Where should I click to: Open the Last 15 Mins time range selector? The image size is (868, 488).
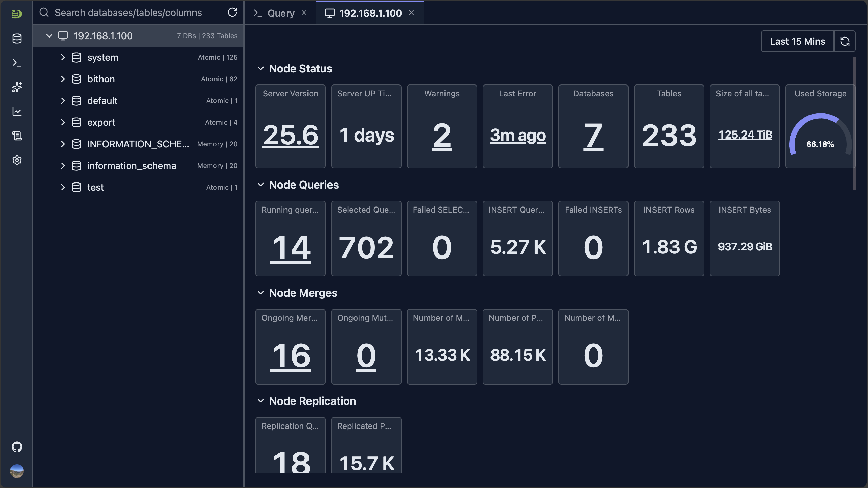[797, 41]
